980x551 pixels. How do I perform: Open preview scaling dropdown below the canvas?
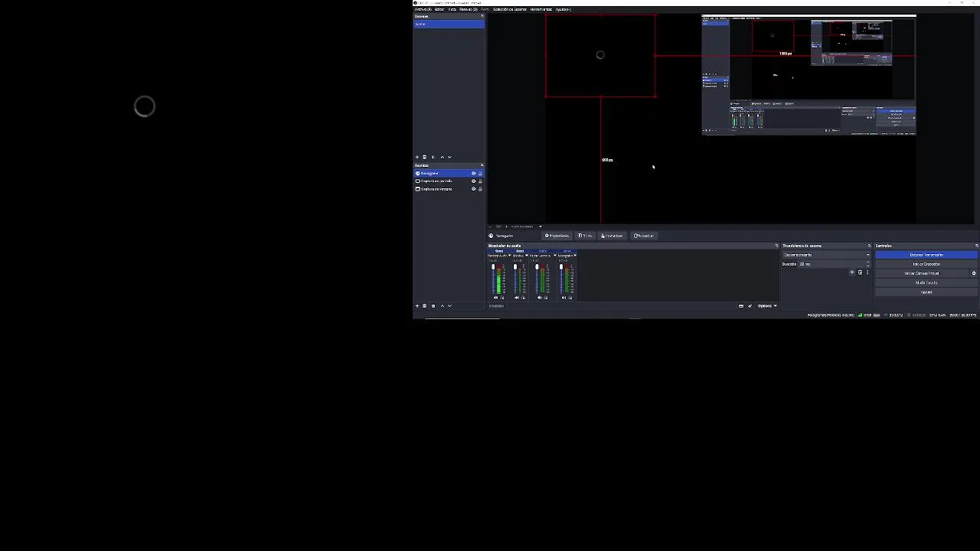click(540, 227)
